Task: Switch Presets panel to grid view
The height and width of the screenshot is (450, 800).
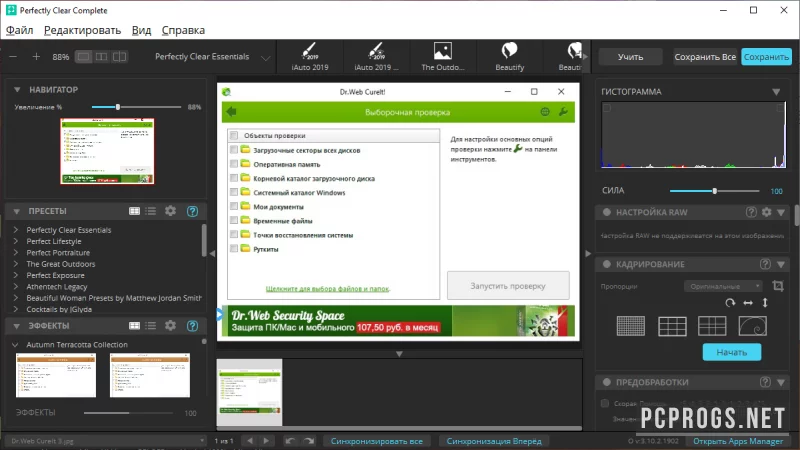Action: point(134,211)
